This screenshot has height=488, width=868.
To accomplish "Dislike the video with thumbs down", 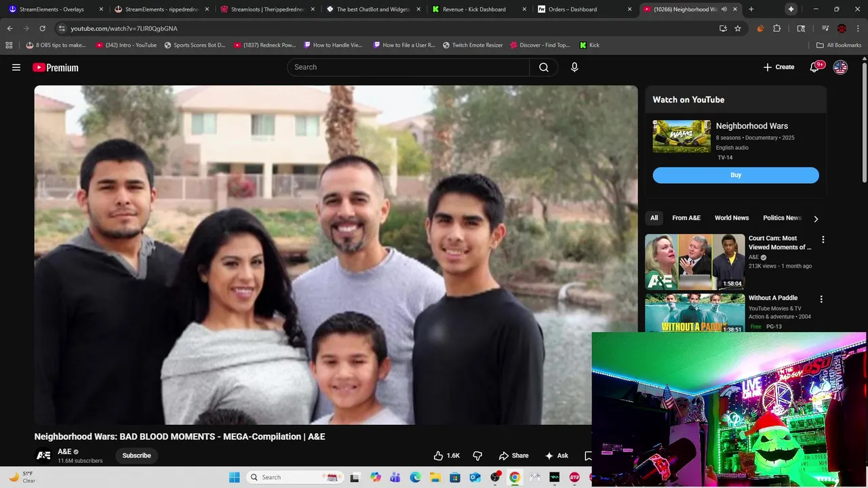I will pyautogui.click(x=477, y=455).
